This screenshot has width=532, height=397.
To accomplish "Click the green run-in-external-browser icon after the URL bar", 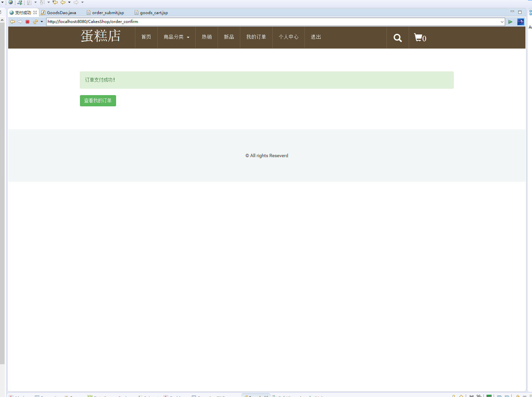I will [x=510, y=22].
